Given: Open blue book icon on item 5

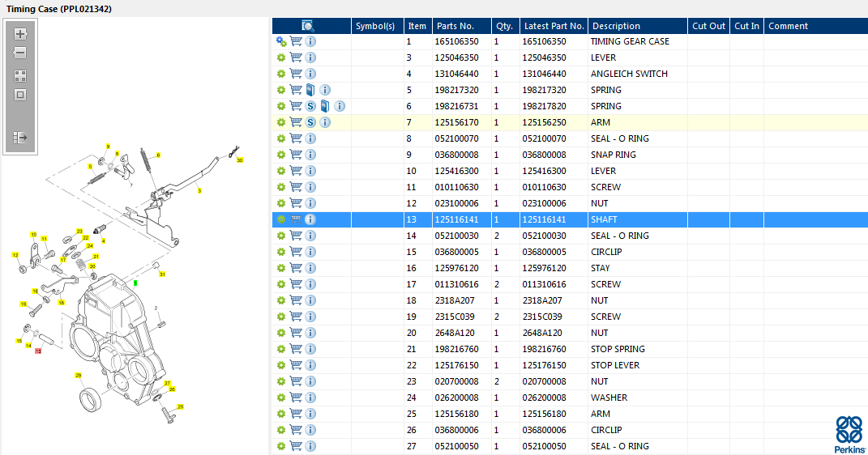Looking at the screenshot, I should point(310,90).
